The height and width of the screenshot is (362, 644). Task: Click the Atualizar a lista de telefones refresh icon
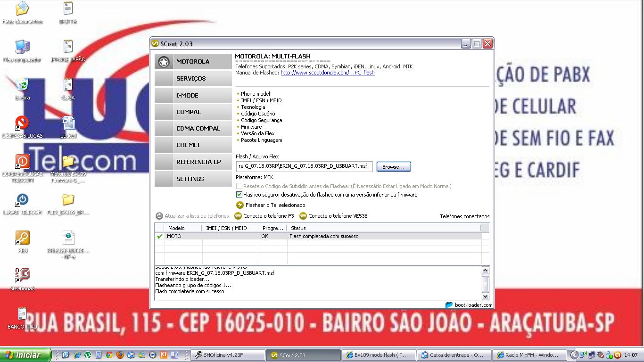159,216
